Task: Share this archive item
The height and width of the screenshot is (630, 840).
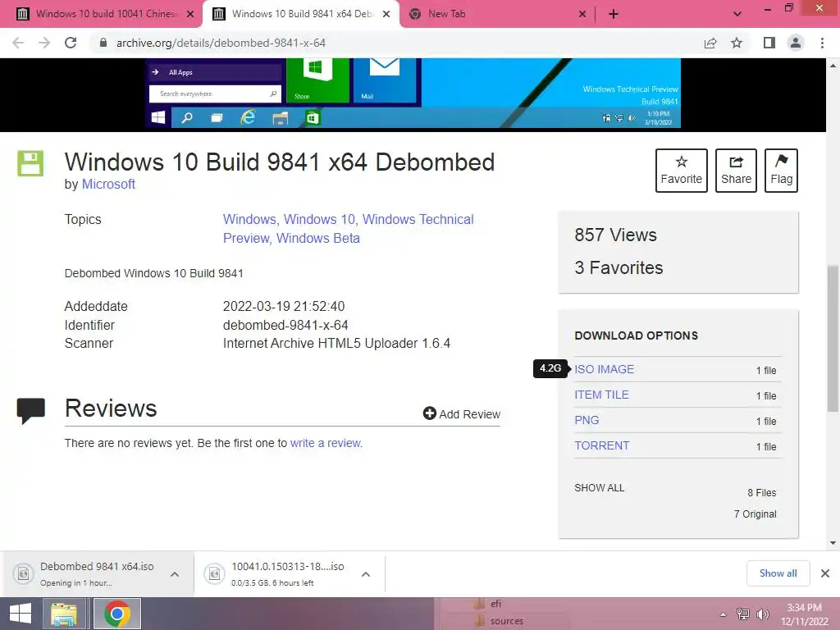Action: 736,171
